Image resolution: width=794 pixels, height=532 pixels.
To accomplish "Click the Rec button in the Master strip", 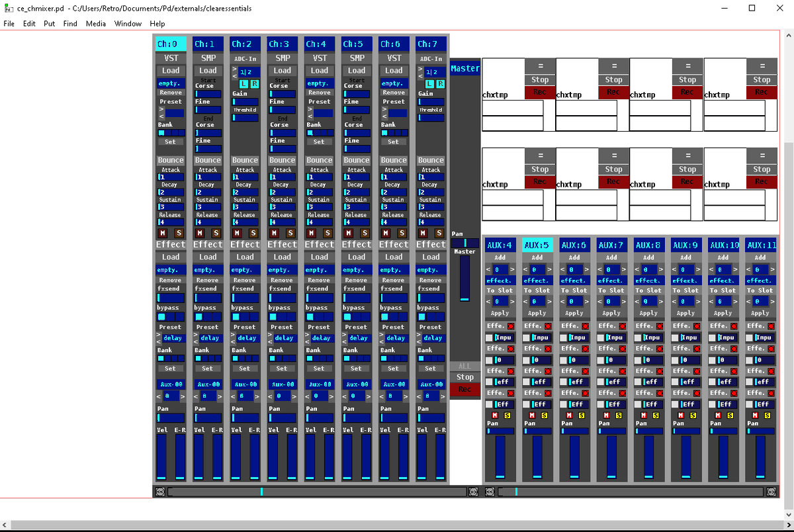I will coord(465,389).
